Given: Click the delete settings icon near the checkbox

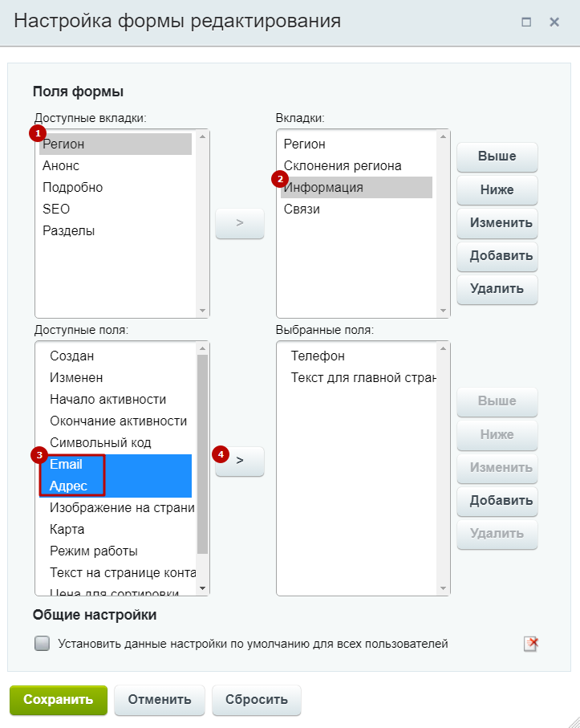Looking at the screenshot, I should [x=531, y=644].
